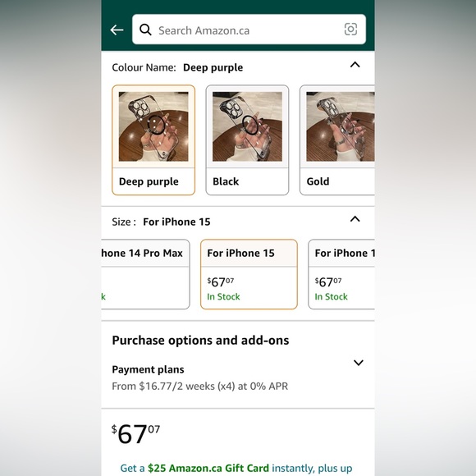Tap the back arrow icon
The height and width of the screenshot is (476, 476).
[117, 30]
